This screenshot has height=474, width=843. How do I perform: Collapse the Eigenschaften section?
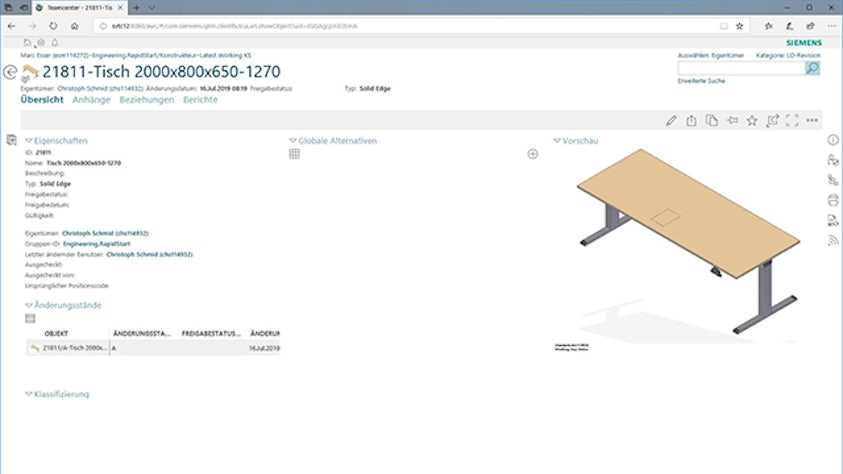(x=29, y=141)
